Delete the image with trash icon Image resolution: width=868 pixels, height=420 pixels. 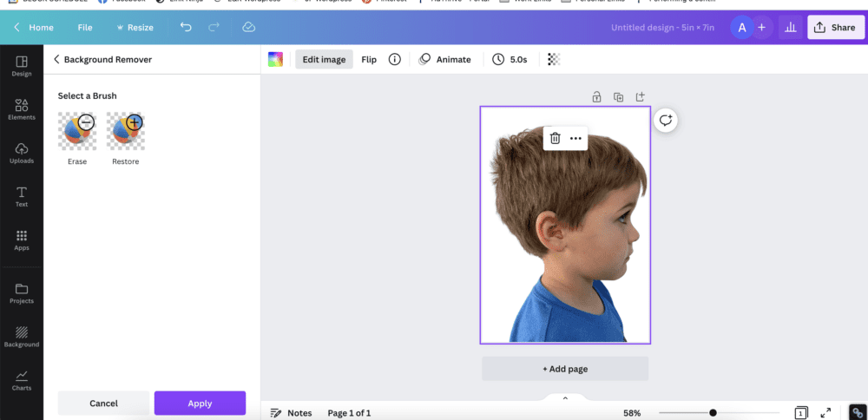pos(556,138)
